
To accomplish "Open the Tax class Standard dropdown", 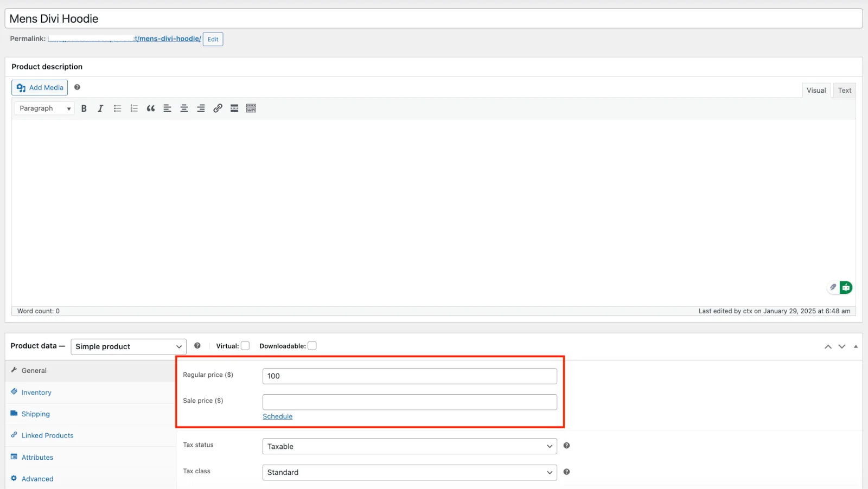I will (410, 472).
